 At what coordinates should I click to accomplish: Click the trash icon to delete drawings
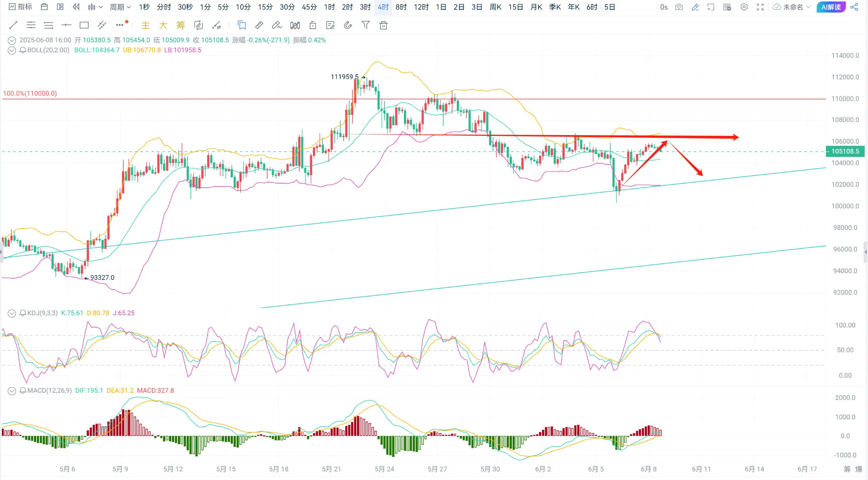[x=383, y=25]
